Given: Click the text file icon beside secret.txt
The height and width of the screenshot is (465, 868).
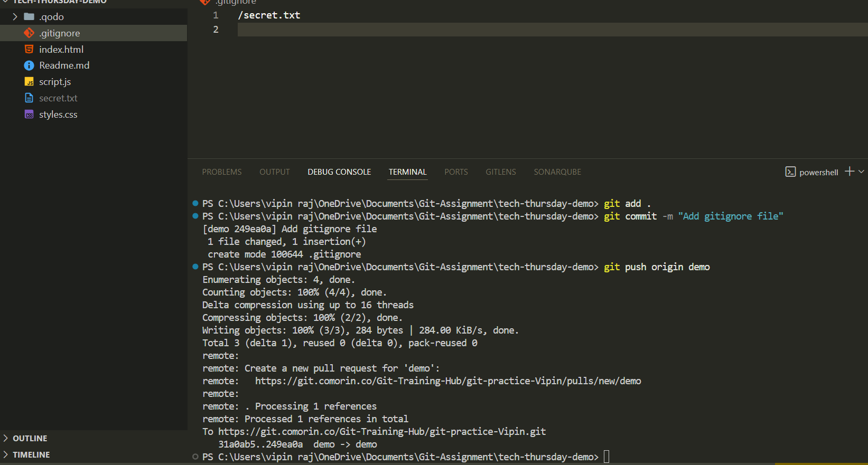Looking at the screenshot, I should [x=29, y=98].
